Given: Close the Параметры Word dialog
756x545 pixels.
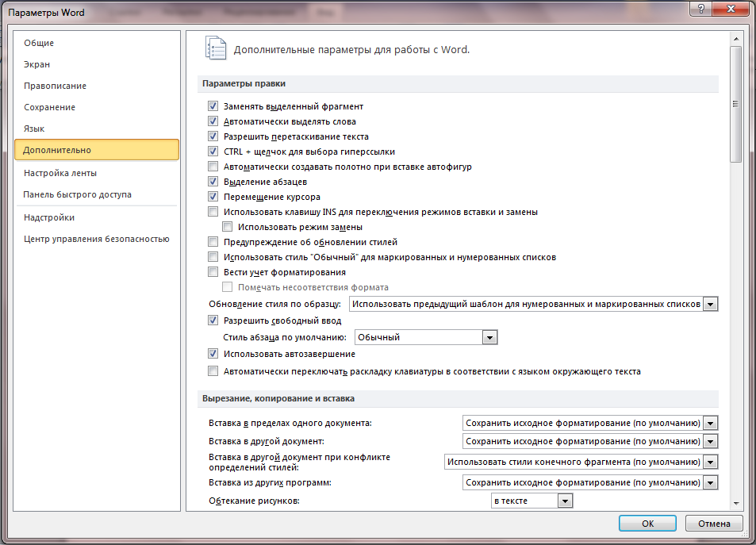Looking at the screenshot, I should pos(731,8).
